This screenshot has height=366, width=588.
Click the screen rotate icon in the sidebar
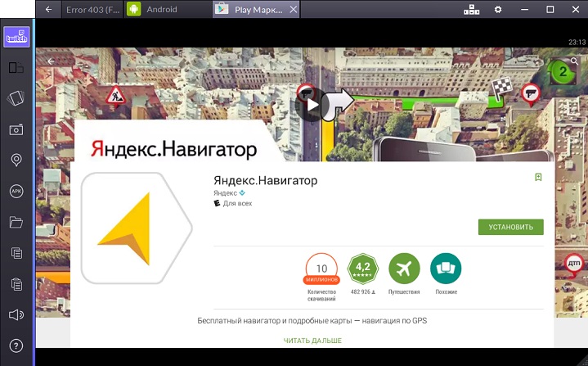[x=16, y=68]
